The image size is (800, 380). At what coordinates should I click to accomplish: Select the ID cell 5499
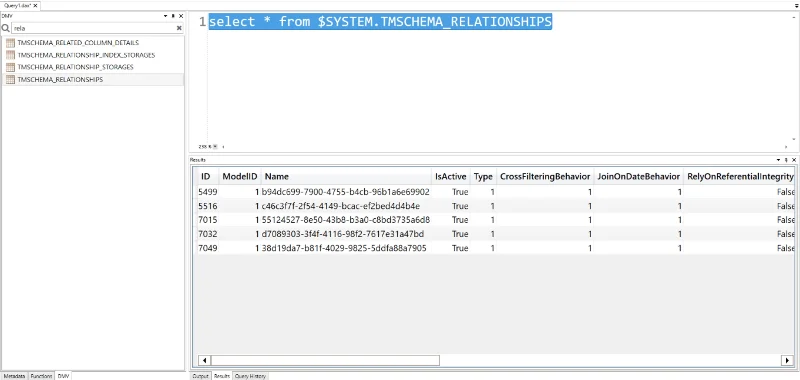click(x=208, y=192)
